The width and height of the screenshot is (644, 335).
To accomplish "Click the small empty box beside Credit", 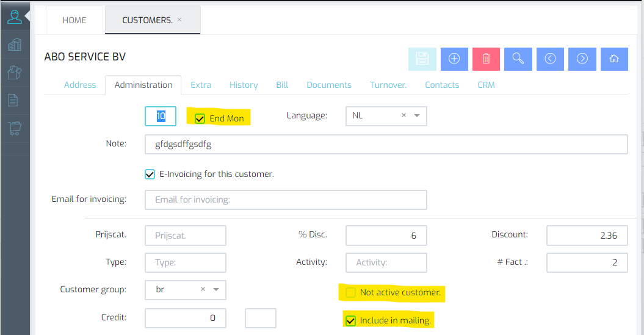I will point(261,318).
